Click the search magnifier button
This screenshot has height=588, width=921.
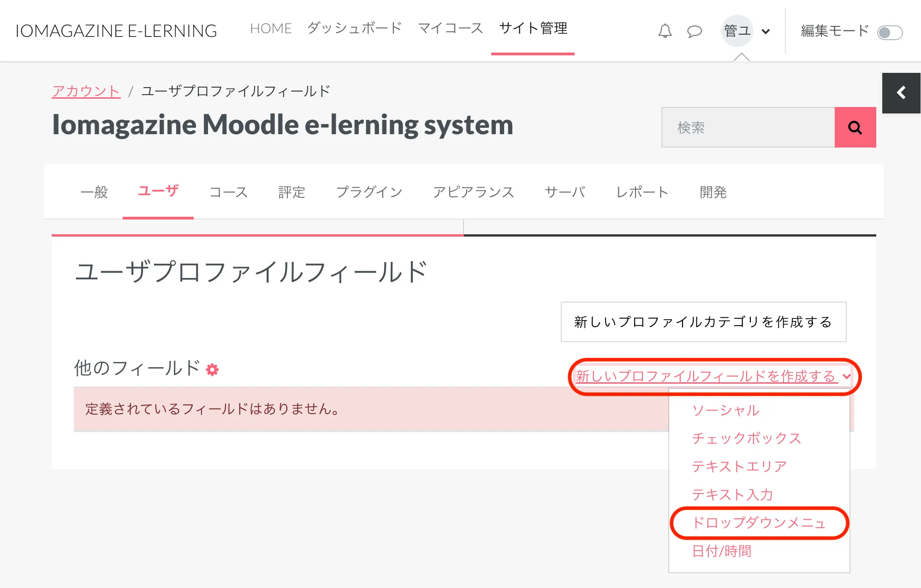855,127
